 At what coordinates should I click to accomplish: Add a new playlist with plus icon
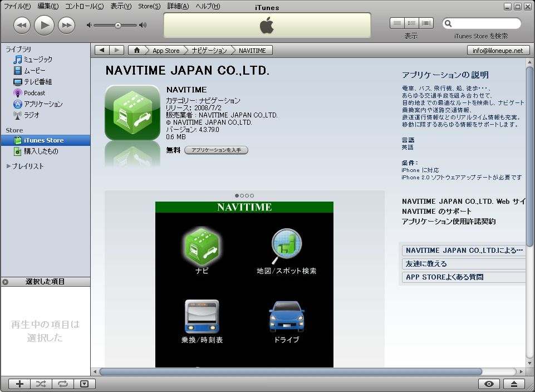click(x=19, y=384)
